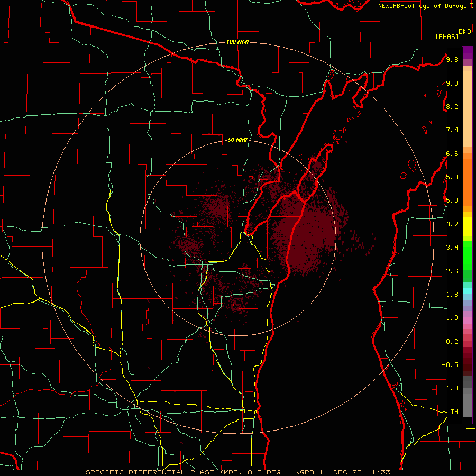The height and width of the screenshot is (476, 476).
Task: Click the 100 NMI range ring label
Action: [237, 42]
